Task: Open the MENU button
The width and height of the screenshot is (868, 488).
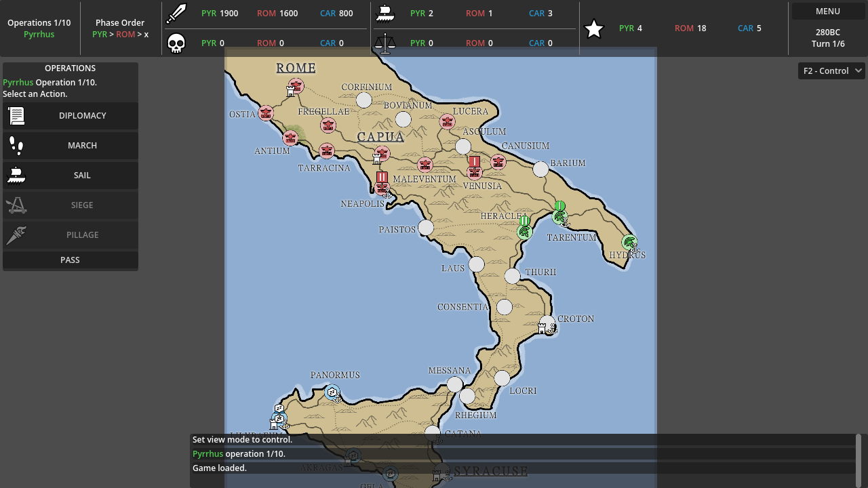Action: [x=827, y=12]
